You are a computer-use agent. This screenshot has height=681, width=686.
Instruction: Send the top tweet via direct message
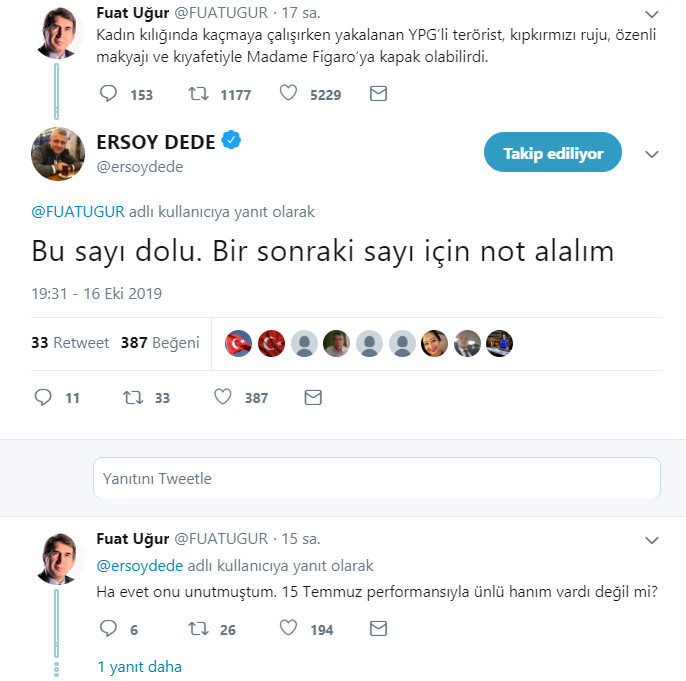pyautogui.click(x=378, y=94)
